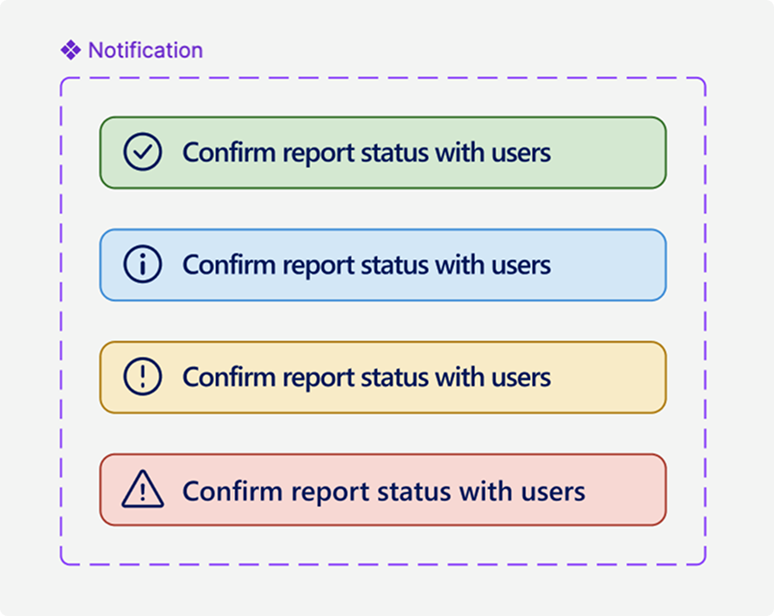Viewport: 774px width, 616px height.
Task: Click the word 'report' in the yellow banner
Action: pos(319,378)
